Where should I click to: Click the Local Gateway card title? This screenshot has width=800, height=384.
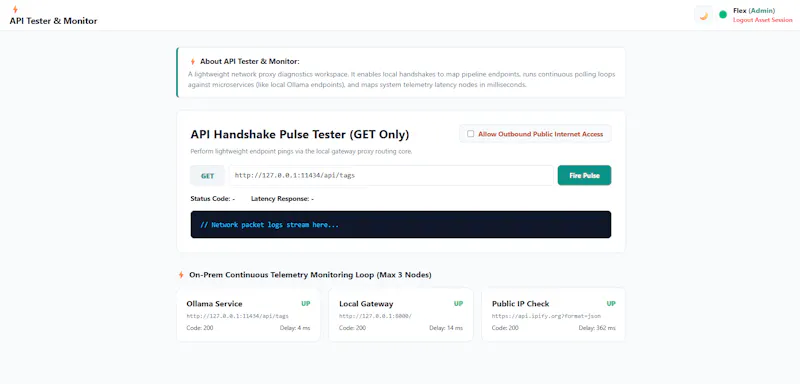[x=366, y=304]
